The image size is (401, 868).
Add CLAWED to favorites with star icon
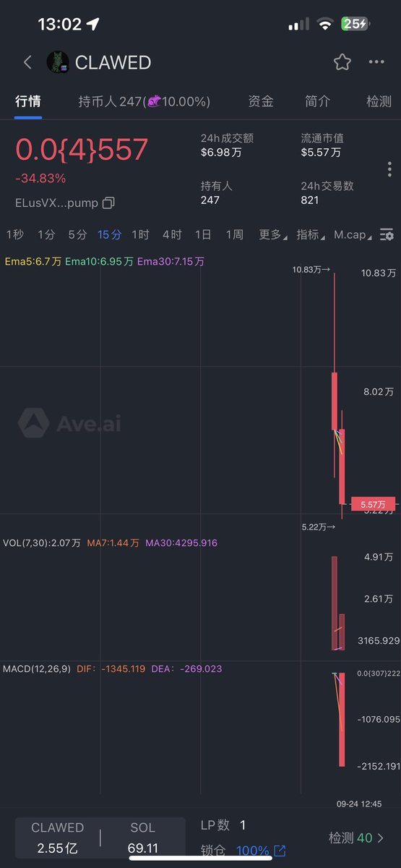[342, 62]
